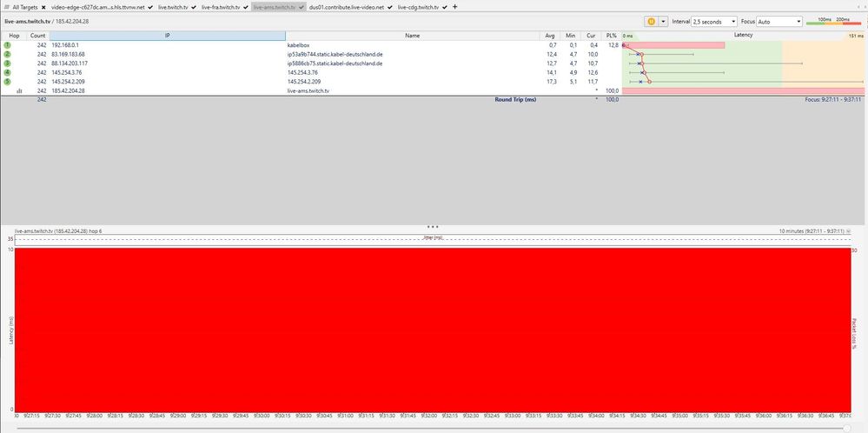Screen dimensions: 868x433
Task: Sort by the Count column header
Action: coord(38,36)
